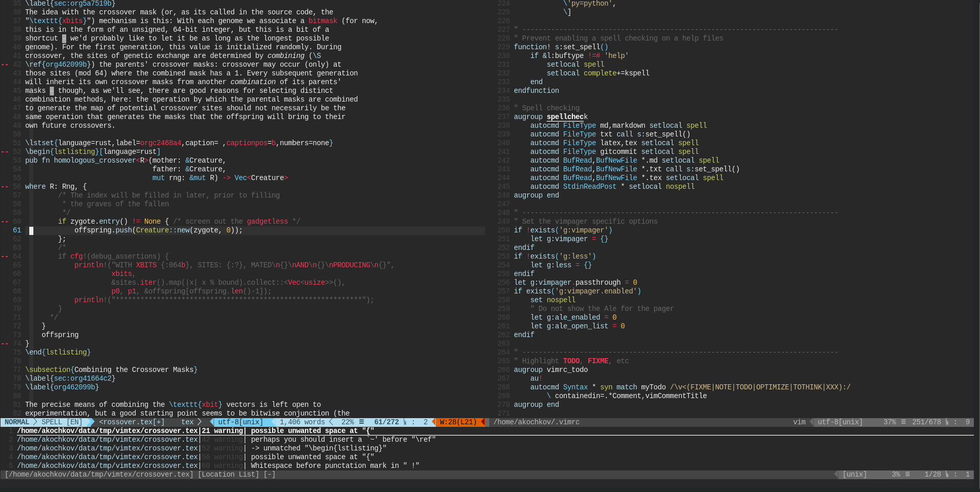Viewport: 980px width, 492px height.
Task: Select the crossover.tex[+] filename in the statusline
Action: [131, 422]
